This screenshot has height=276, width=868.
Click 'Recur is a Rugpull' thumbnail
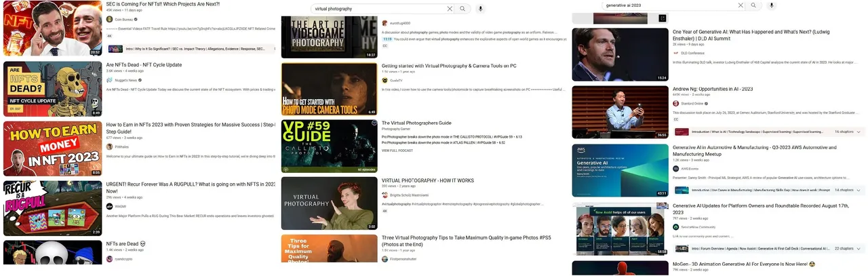coord(52,208)
